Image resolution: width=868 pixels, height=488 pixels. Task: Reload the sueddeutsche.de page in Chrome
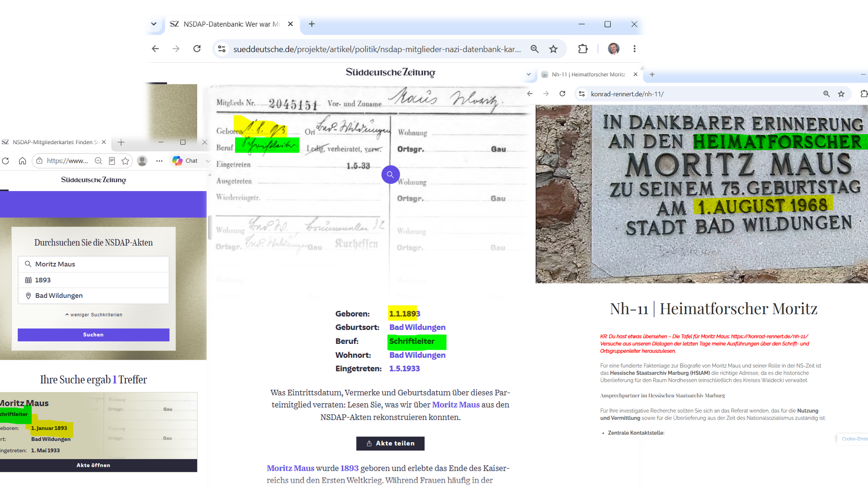(197, 49)
